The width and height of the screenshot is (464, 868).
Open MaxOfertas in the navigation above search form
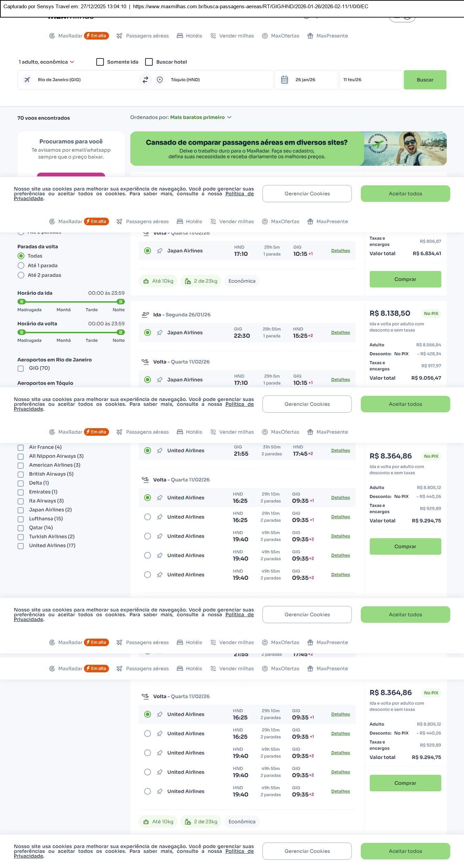pos(281,36)
